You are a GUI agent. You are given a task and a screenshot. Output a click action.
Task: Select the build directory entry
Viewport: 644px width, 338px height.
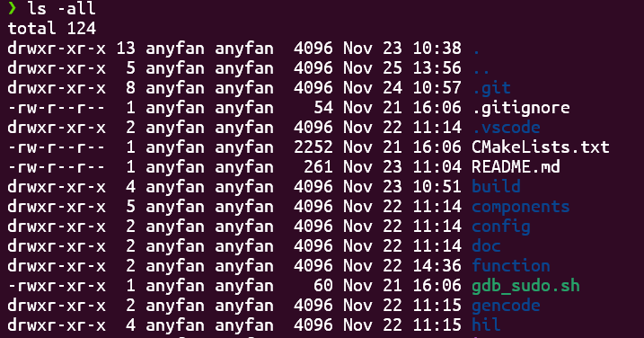(496, 186)
